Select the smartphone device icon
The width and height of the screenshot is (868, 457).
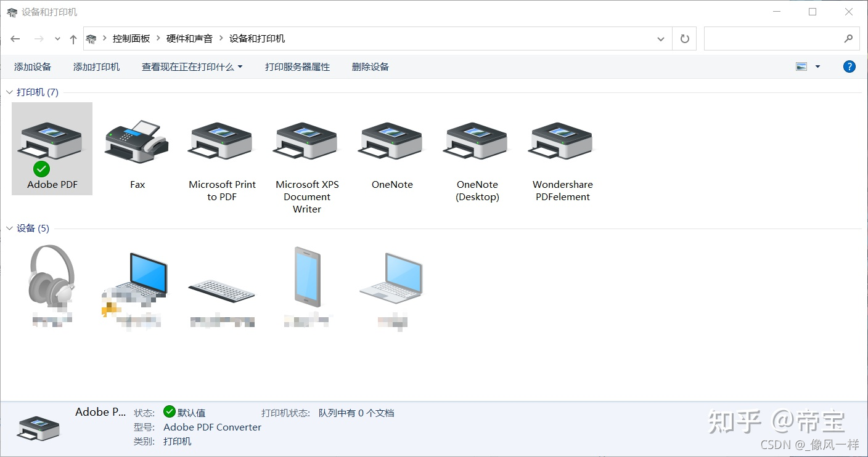[x=307, y=277]
